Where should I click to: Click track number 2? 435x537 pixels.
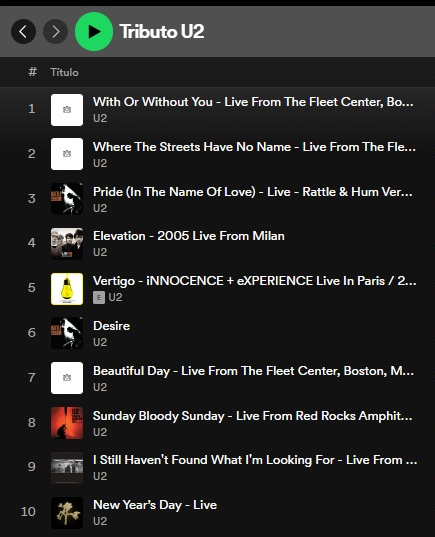[32, 154]
